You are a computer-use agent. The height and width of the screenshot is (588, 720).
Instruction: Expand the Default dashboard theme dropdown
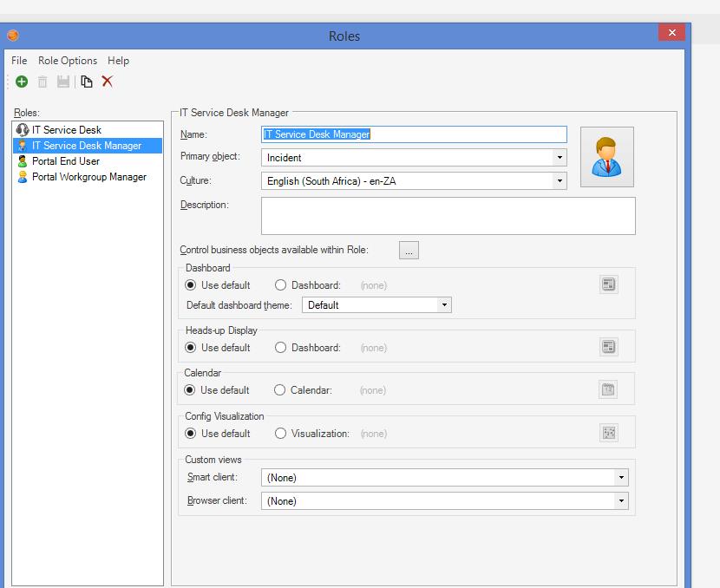point(444,305)
